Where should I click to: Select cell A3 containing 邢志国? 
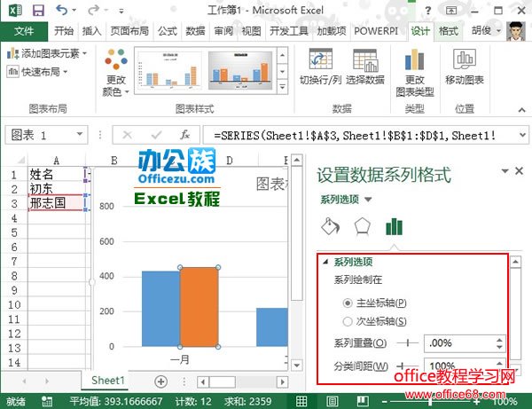pyautogui.click(x=56, y=203)
